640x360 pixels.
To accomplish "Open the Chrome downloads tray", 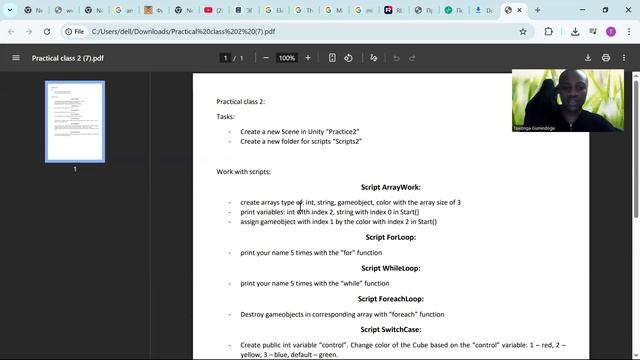I will click(575, 31).
